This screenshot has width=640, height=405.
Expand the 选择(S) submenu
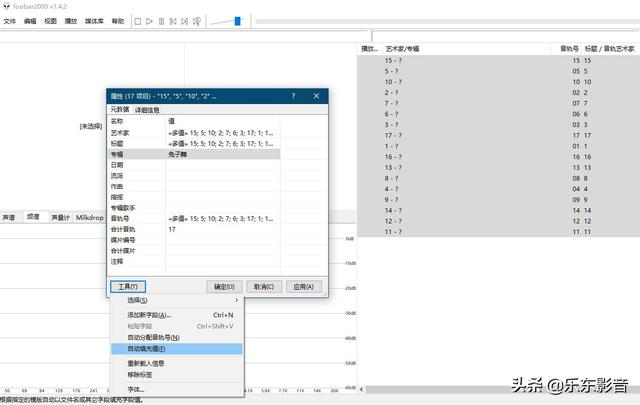click(177, 300)
